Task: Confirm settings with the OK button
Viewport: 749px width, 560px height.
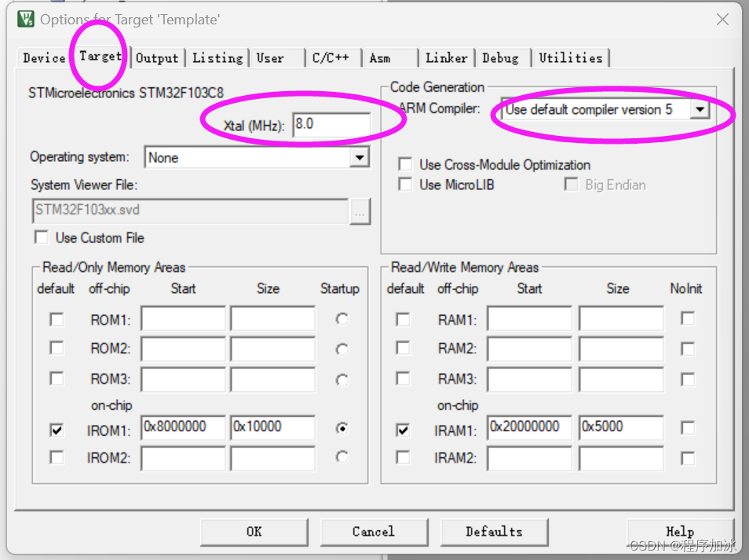Action: click(254, 532)
